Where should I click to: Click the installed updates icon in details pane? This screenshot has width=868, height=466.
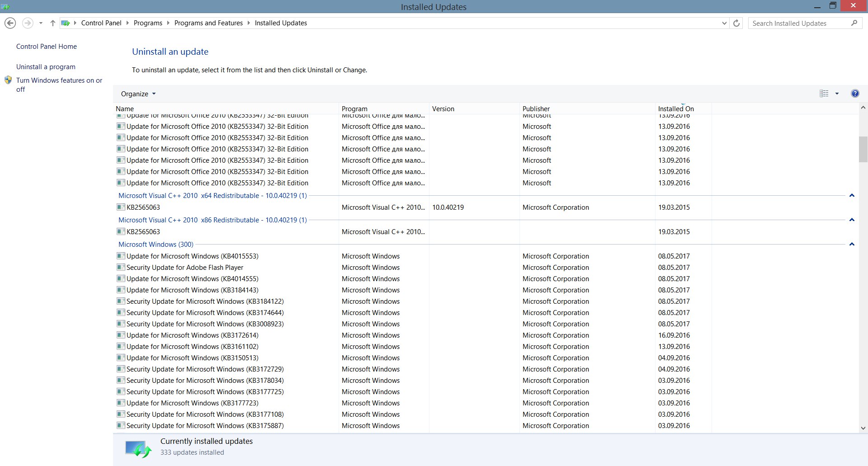pyautogui.click(x=138, y=449)
